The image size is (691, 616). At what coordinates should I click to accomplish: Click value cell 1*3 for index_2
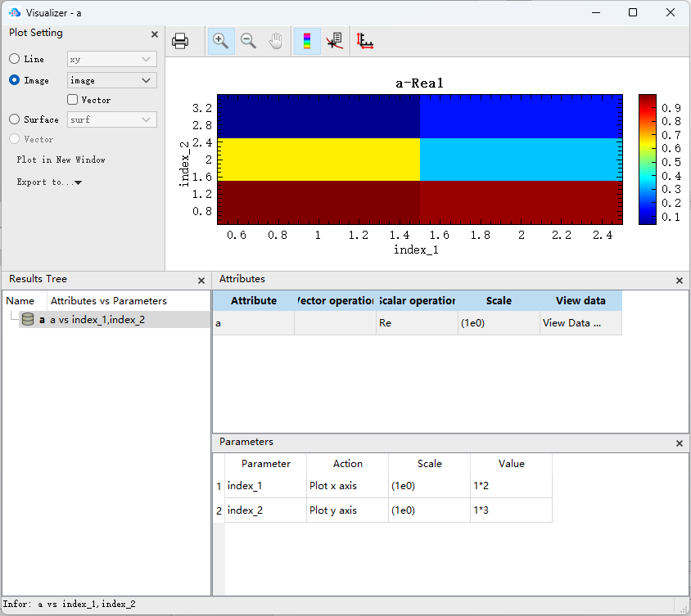pyautogui.click(x=511, y=510)
